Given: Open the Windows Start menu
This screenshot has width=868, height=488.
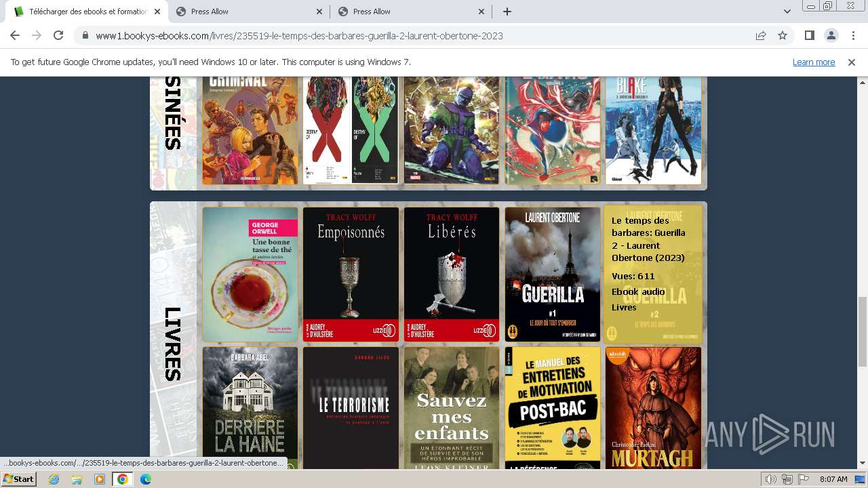Looking at the screenshot, I should click(18, 479).
